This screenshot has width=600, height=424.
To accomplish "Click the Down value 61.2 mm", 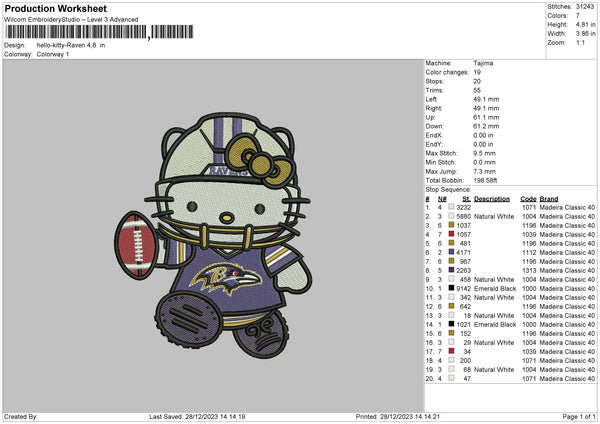I will (x=486, y=126).
